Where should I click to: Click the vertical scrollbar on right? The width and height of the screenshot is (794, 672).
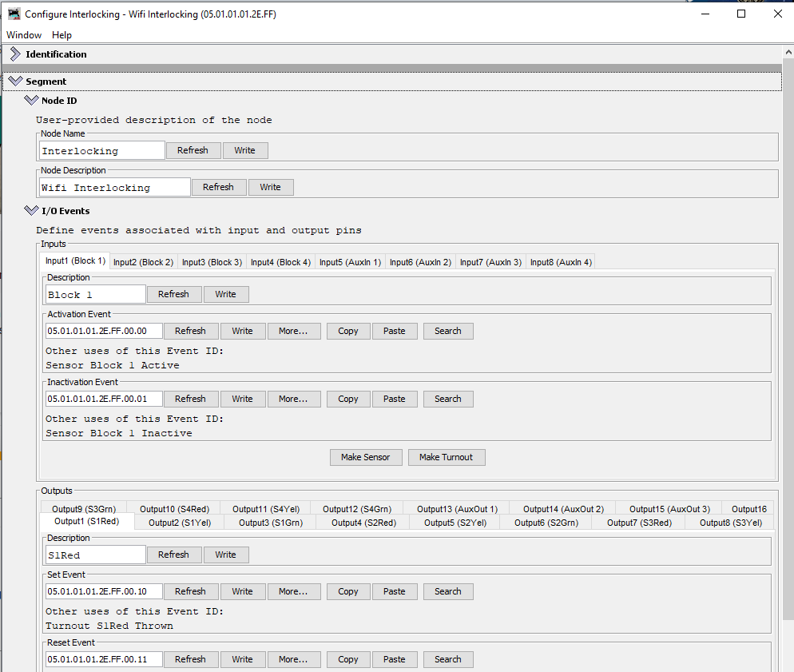787,320
